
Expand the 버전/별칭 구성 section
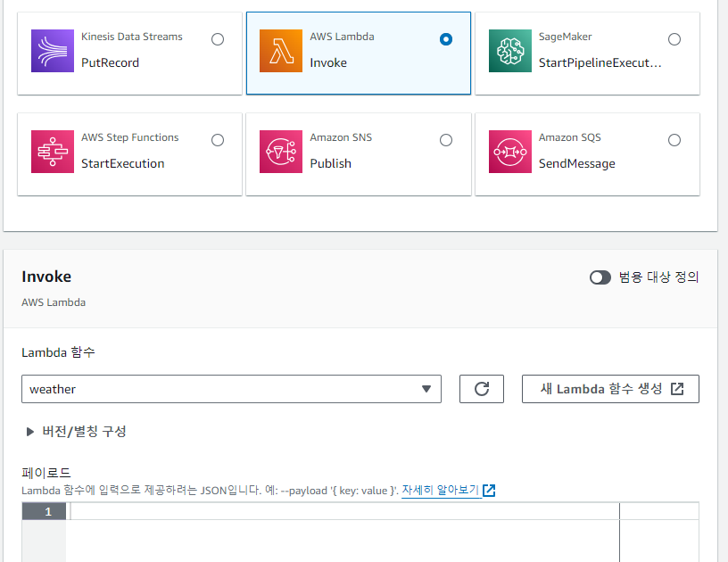77,432
